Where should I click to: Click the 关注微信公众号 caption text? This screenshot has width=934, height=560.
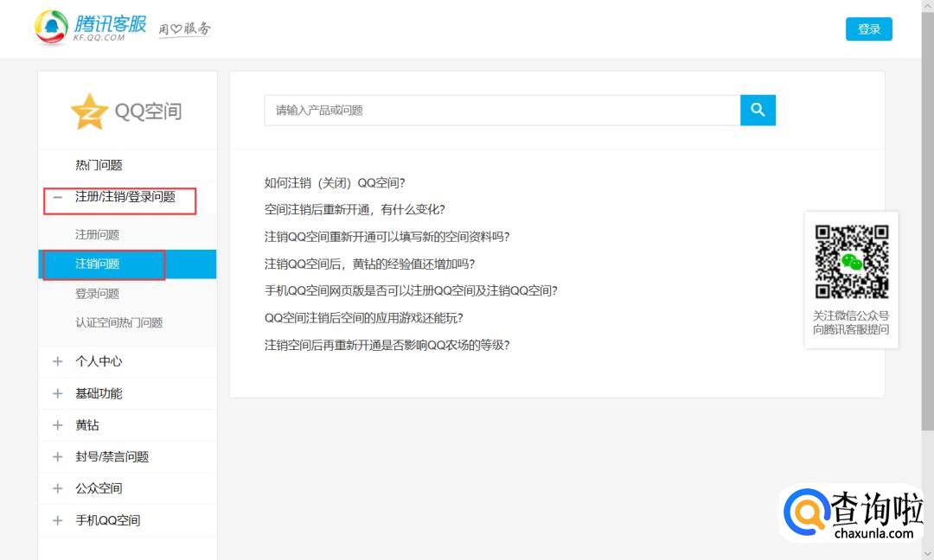(851, 315)
